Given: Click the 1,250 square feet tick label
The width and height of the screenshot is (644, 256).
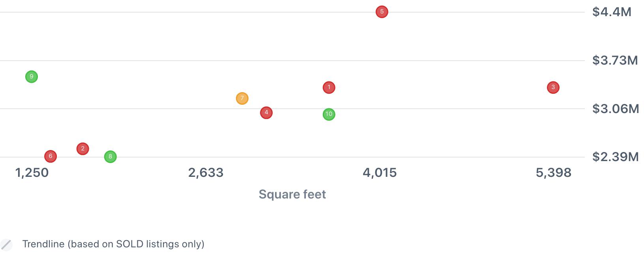Looking at the screenshot, I should (32, 173).
